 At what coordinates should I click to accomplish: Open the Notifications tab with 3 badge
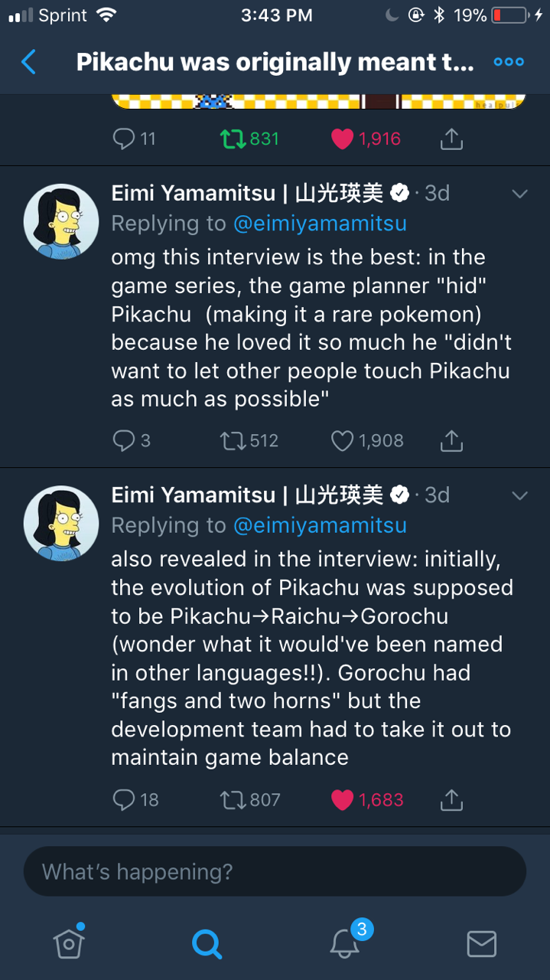[344, 943]
